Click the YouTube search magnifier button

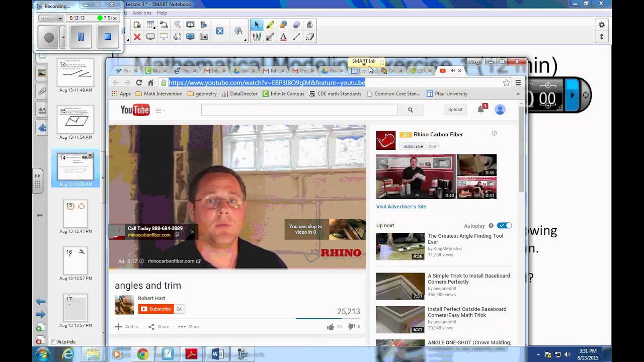(x=411, y=110)
